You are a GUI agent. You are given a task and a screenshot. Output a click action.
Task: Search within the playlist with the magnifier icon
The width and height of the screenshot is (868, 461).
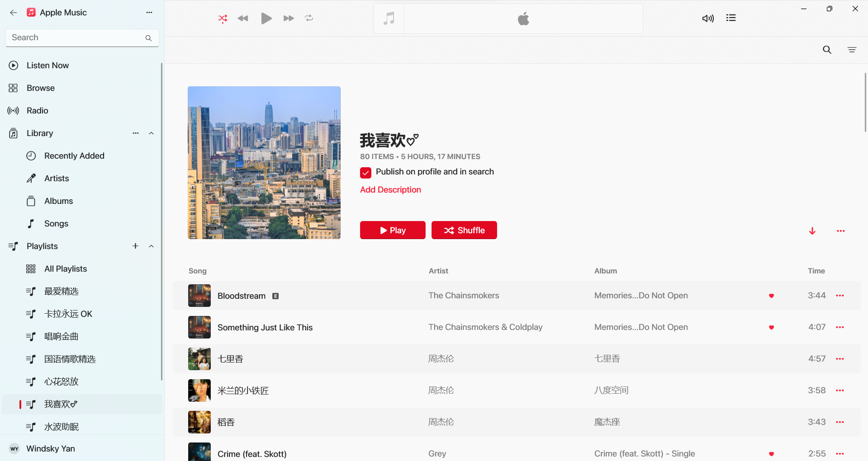[827, 50]
